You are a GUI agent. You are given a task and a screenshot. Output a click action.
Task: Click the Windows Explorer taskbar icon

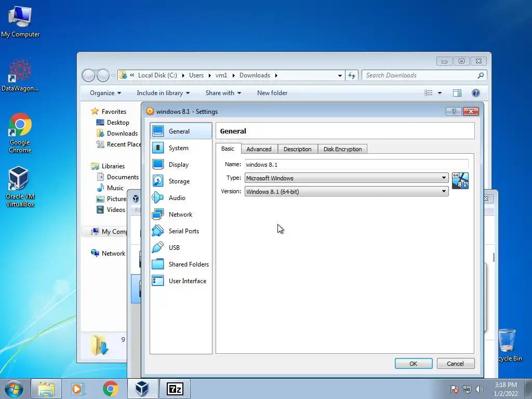coord(46,389)
